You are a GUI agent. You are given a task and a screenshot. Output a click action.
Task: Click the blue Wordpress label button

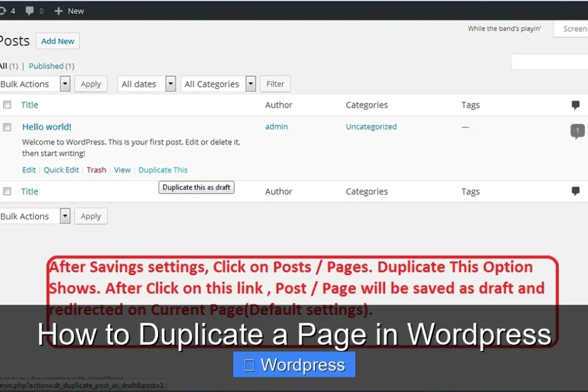pyautogui.click(x=294, y=364)
